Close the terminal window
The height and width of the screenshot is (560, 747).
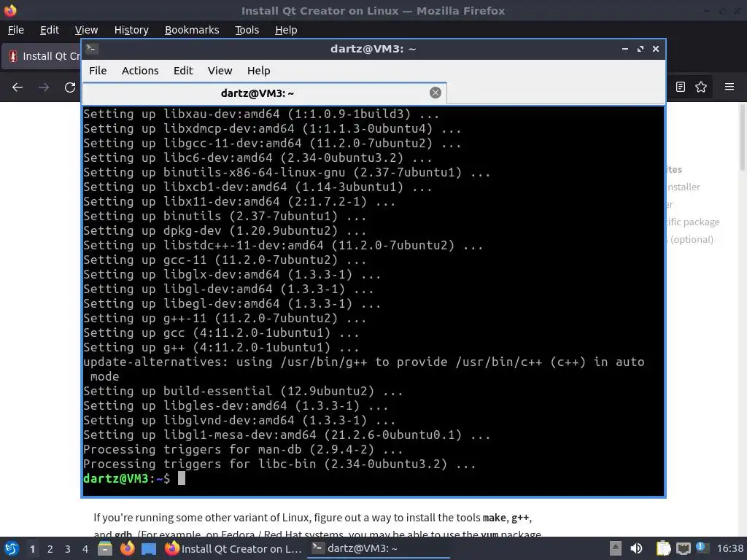[656, 49]
